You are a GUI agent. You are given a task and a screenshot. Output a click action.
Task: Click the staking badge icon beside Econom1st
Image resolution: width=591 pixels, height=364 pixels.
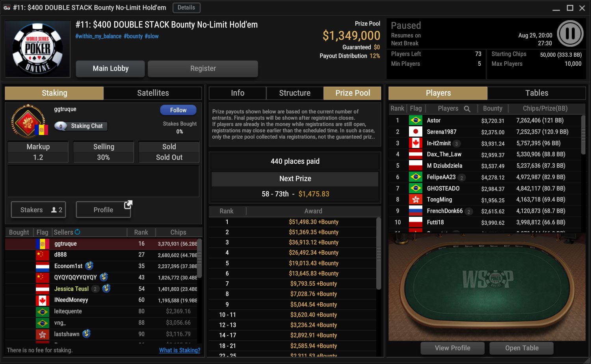click(x=89, y=266)
